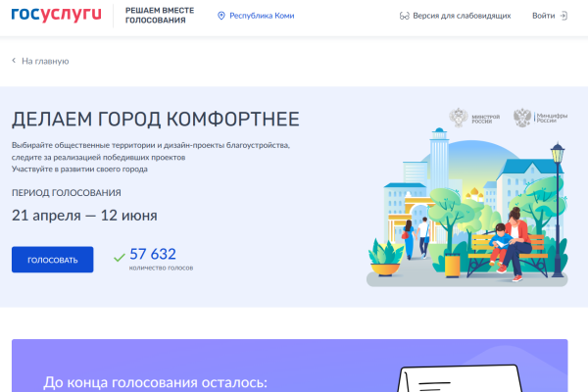Click the voting period dates 21 апреля — 12 июня
The width and height of the screenshot is (588, 392).
coord(84,215)
